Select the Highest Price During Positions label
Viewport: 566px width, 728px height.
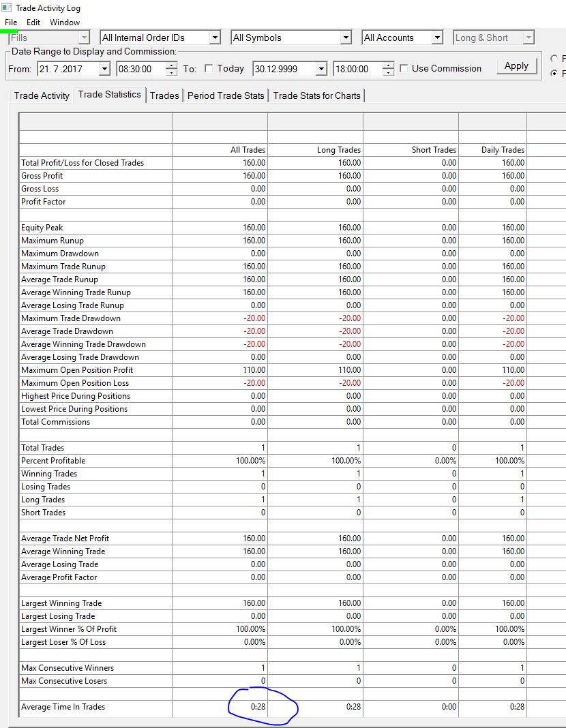coord(76,397)
